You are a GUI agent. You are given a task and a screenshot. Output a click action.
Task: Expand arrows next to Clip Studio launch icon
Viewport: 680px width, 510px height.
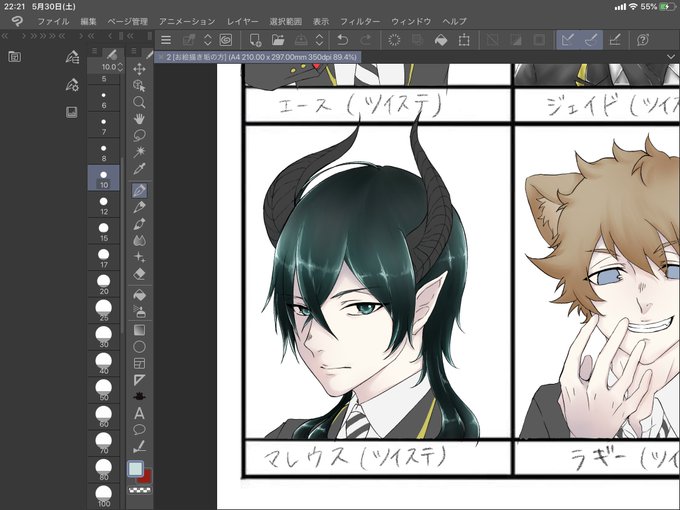click(208, 40)
